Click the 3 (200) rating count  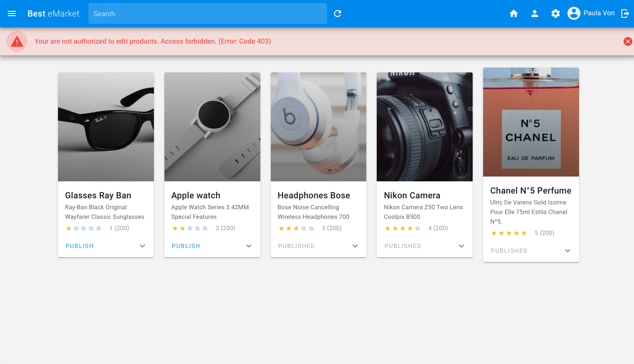[332, 228]
